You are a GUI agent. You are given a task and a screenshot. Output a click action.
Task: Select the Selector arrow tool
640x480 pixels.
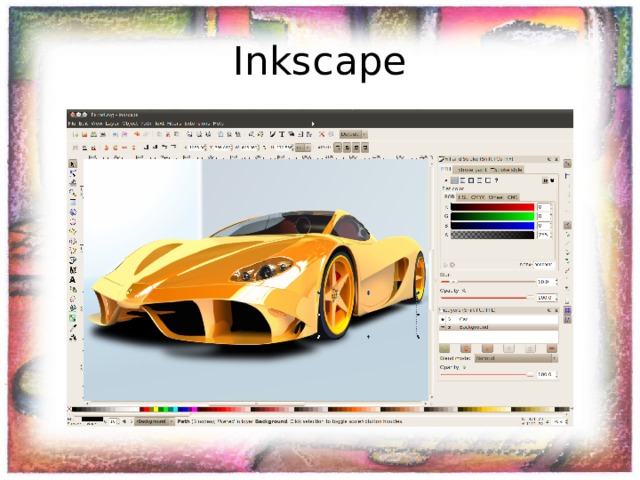[73, 164]
